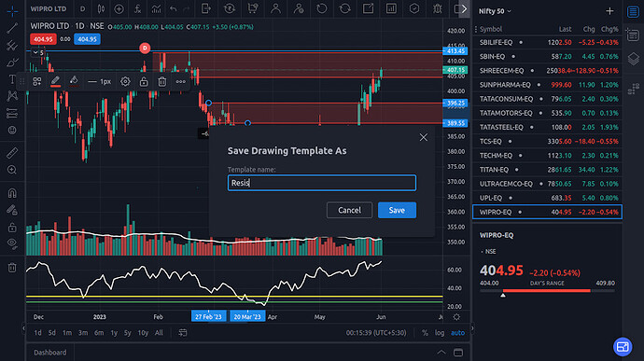Open the ruler measure tool
Screen dimensions: 644x361
click(x=12, y=153)
